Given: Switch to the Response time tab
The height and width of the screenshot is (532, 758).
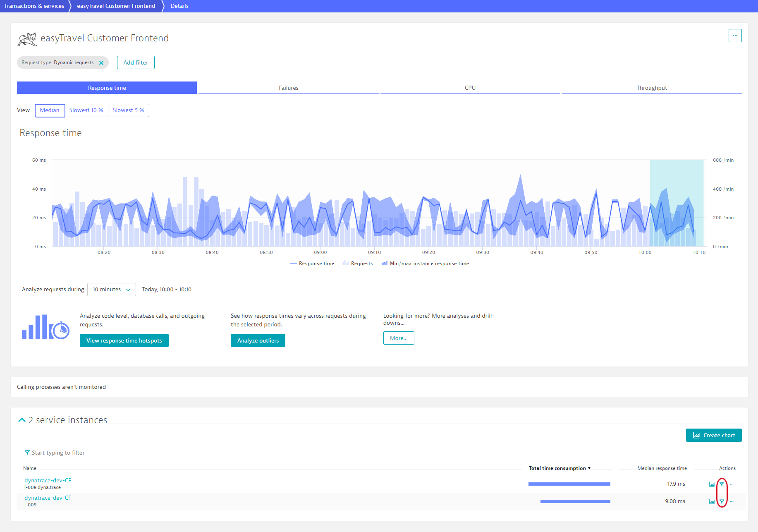Looking at the screenshot, I should (x=107, y=88).
